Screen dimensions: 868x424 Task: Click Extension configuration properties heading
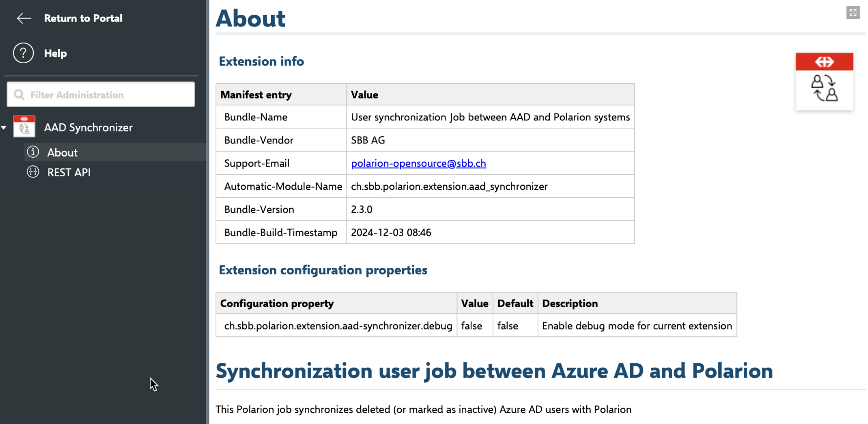click(323, 270)
